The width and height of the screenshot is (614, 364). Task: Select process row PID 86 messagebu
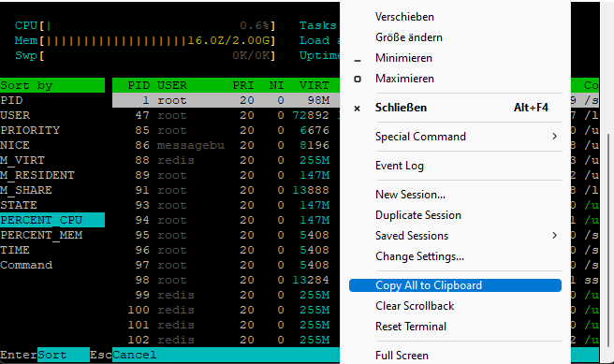226,145
